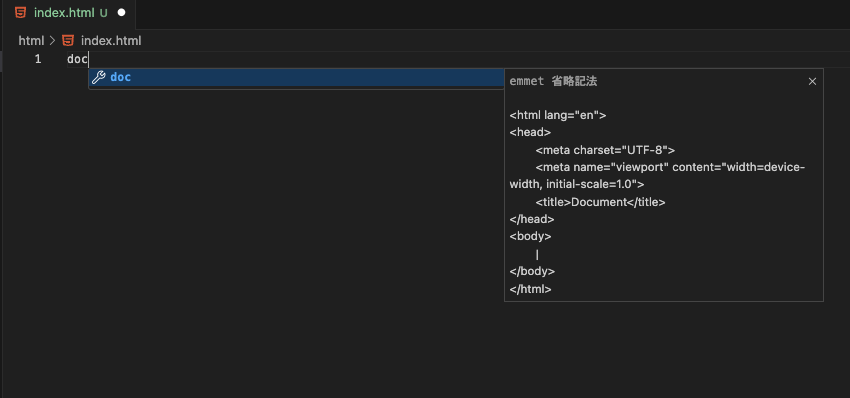Click the meta charset="UTF-8" preview line
The image size is (850, 398).
coord(605,150)
